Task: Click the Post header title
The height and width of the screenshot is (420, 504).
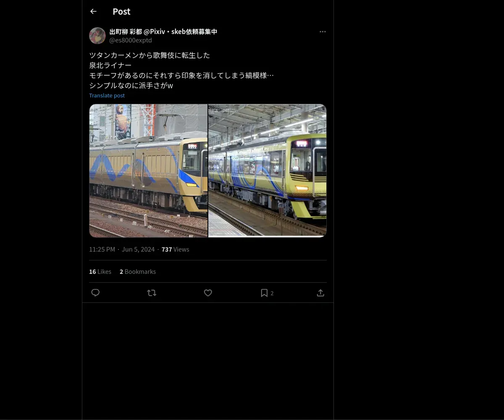Action: pos(121,11)
